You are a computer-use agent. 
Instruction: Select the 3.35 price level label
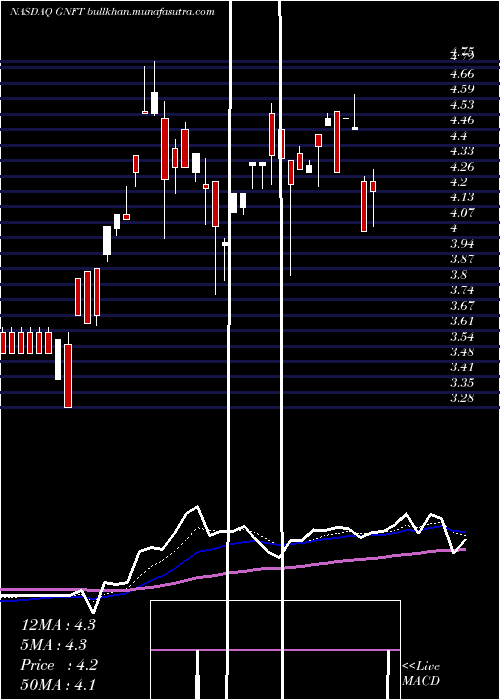(462, 383)
